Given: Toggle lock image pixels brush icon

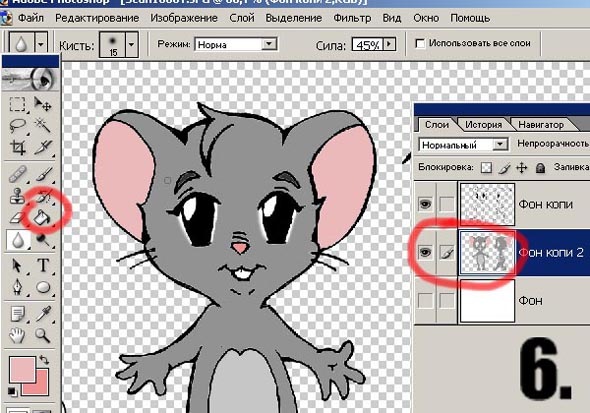Looking at the screenshot, I should click(504, 167).
